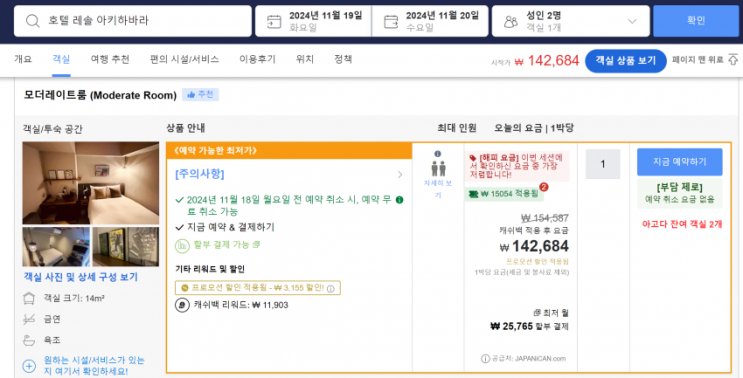Click the guests people icon
The width and height of the screenshot is (743, 378).
tap(511, 21)
